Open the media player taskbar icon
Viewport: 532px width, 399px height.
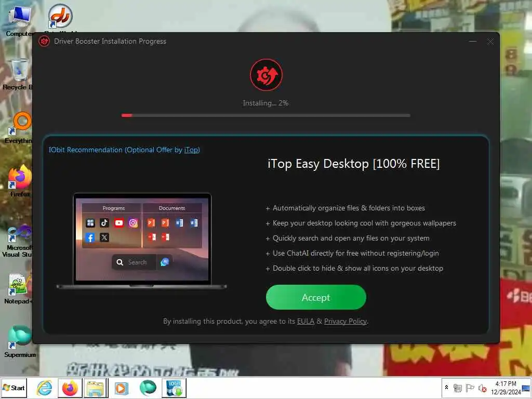122,388
